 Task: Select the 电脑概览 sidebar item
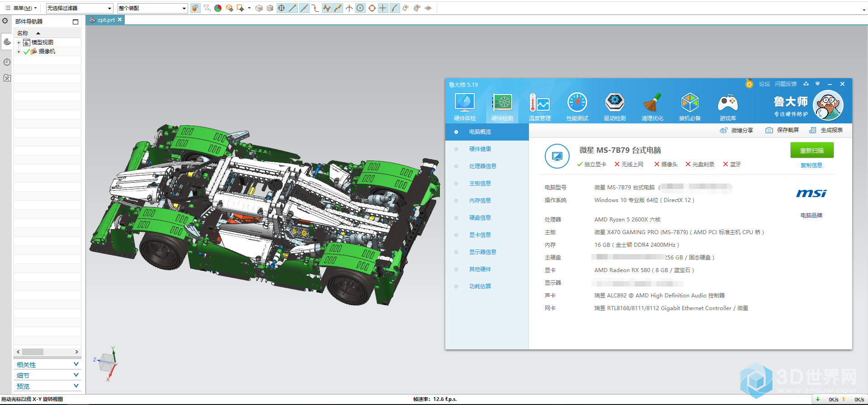[487, 132]
